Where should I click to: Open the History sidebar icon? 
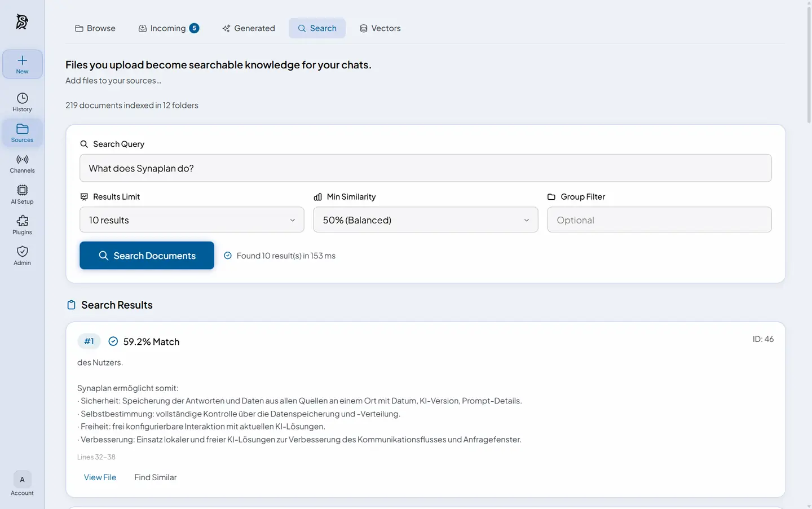point(22,98)
